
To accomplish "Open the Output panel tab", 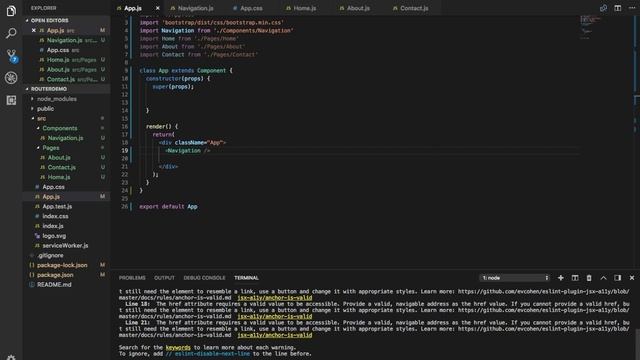I will (x=164, y=278).
